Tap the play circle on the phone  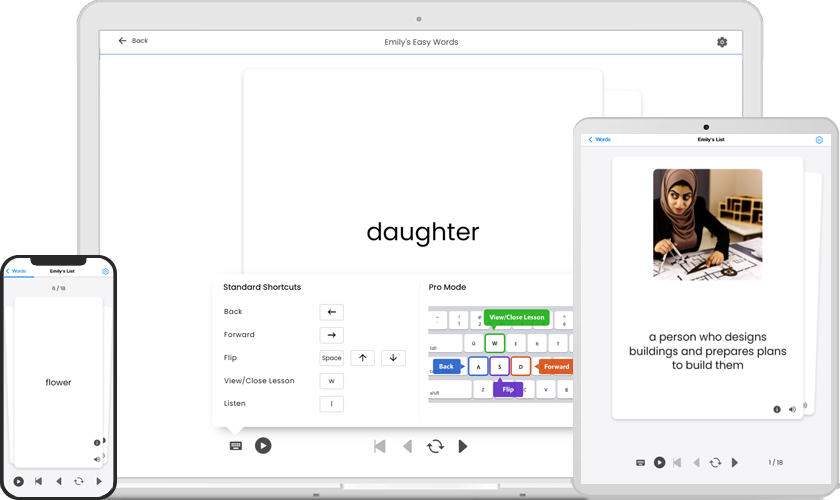pos(18,481)
